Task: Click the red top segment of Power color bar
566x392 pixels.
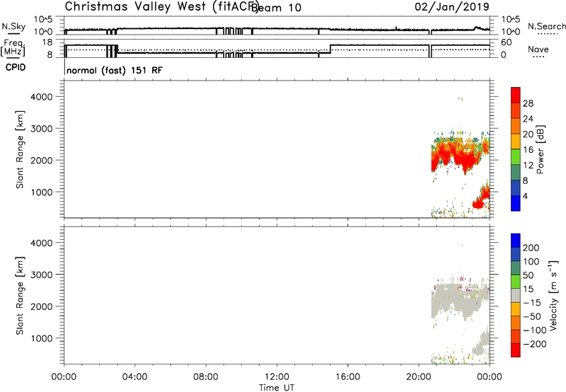Action: pos(516,95)
